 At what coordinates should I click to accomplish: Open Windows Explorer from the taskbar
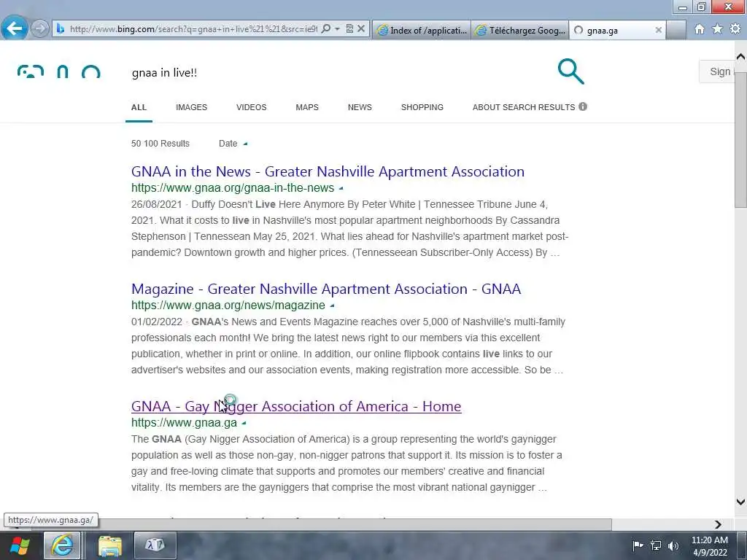110,545
